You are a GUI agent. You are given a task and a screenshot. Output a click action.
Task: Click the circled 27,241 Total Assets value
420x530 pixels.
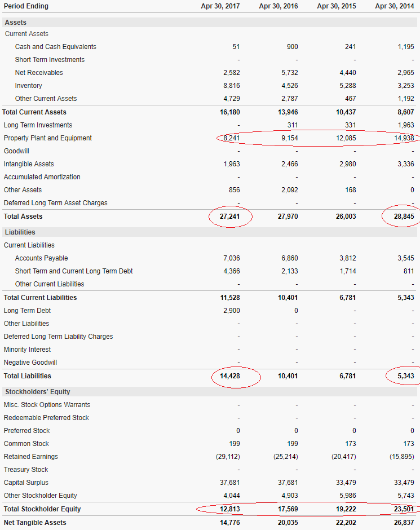[229, 217]
